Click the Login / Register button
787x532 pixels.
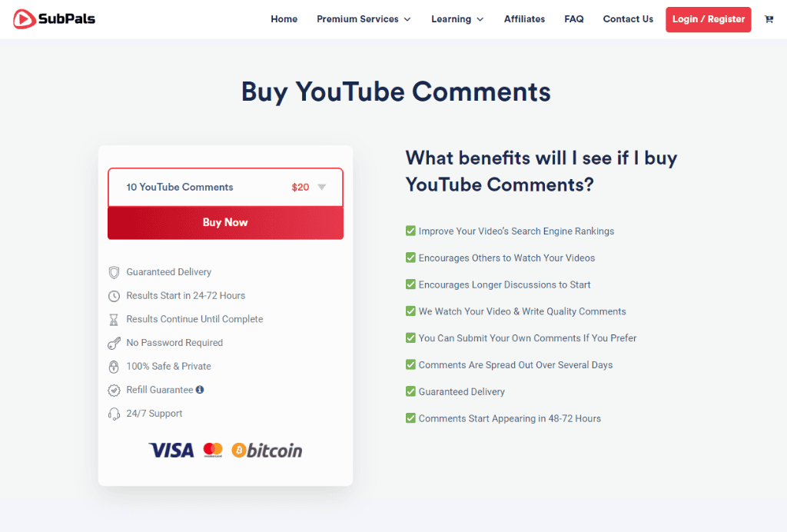[x=708, y=19]
